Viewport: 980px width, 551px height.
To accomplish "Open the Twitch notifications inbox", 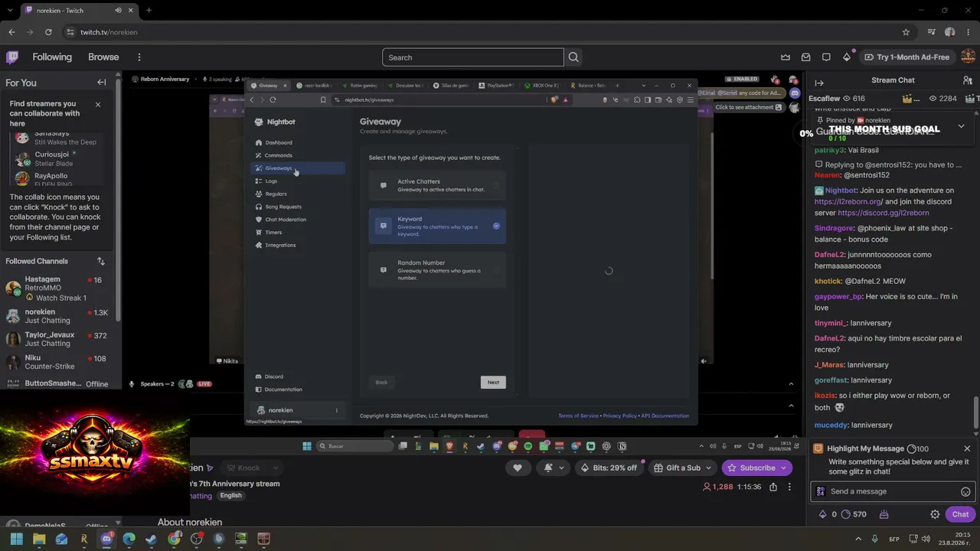I will coord(805,57).
